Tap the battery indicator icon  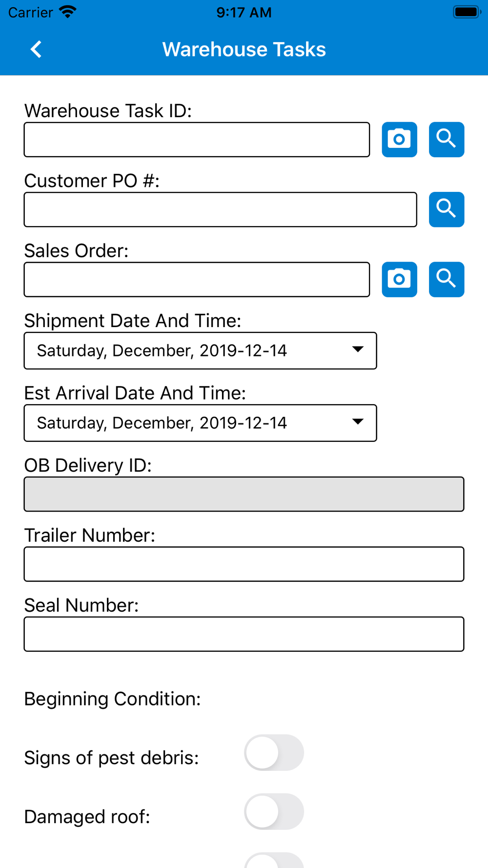pos(466,12)
